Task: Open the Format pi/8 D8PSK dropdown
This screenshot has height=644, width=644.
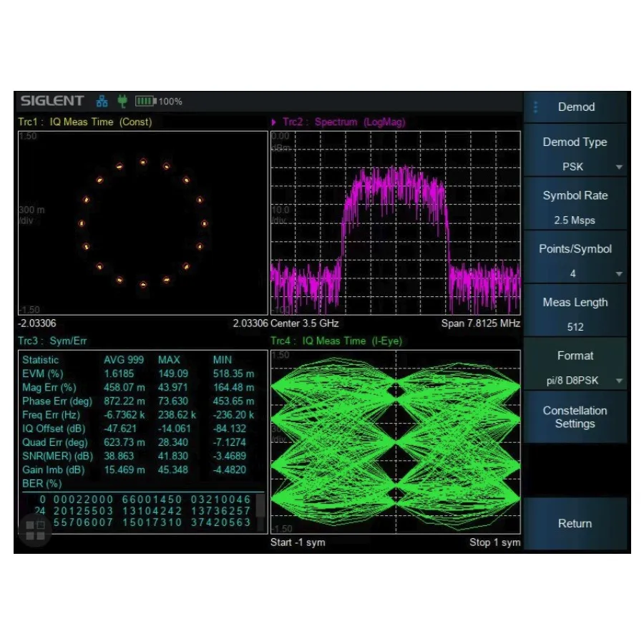Action: [575, 380]
